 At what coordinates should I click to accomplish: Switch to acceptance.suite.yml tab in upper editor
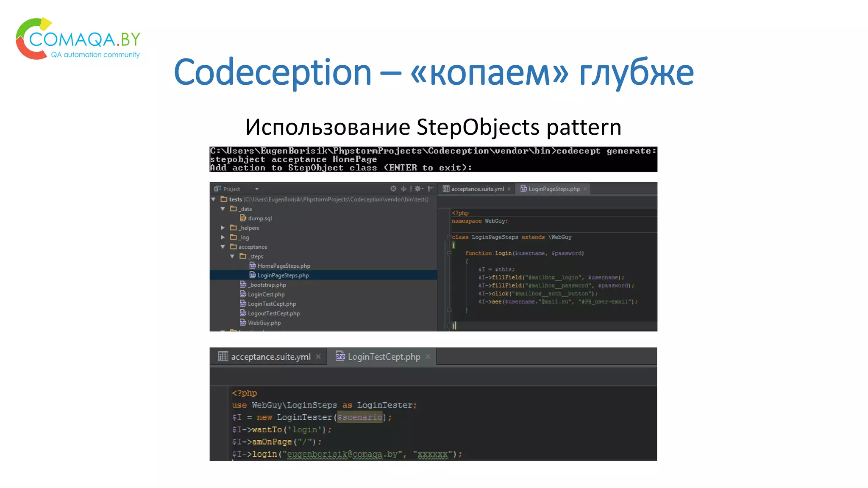[x=477, y=189]
